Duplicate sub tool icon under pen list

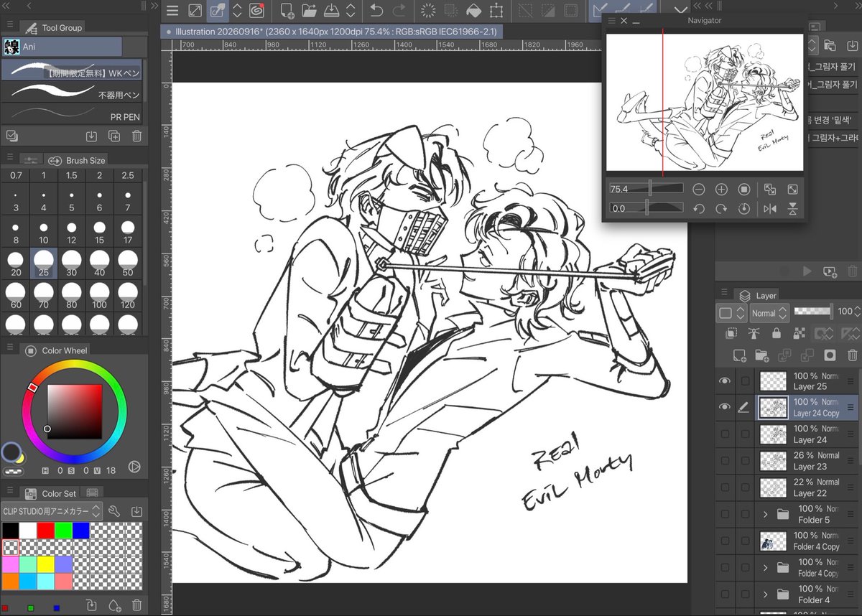click(113, 136)
